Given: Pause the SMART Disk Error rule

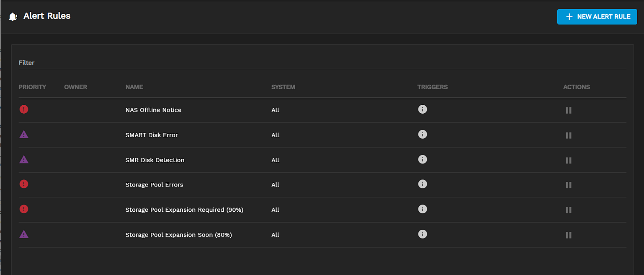Looking at the screenshot, I should coord(568,135).
